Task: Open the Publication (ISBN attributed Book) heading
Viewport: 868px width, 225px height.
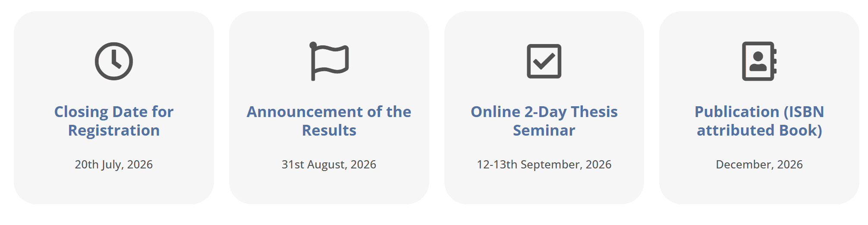Action: tap(759, 121)
